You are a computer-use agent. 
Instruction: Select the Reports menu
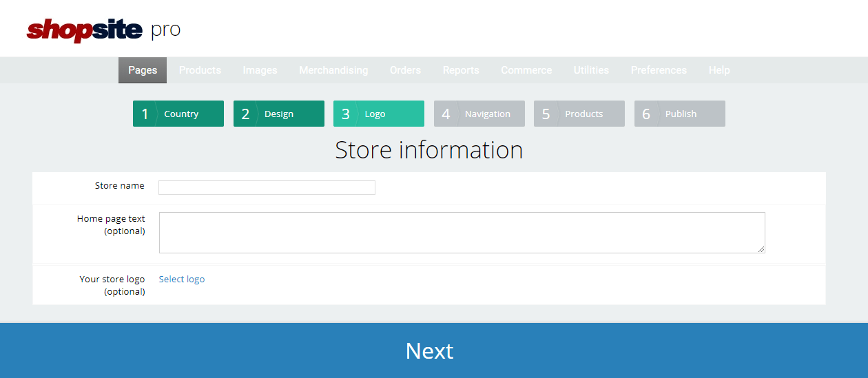coord(461,70)
